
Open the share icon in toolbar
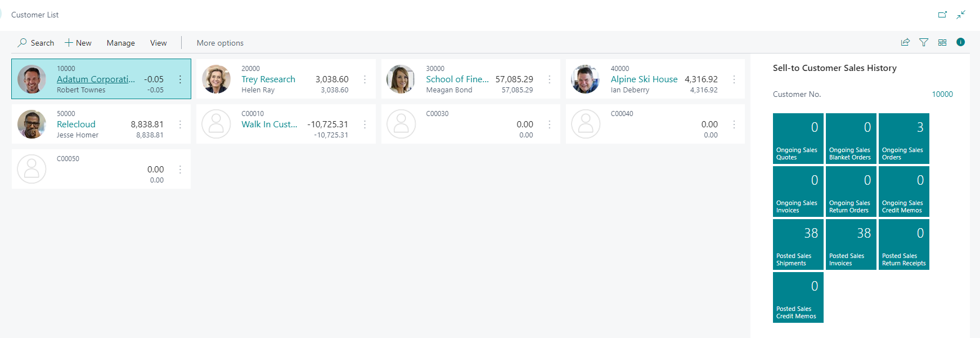pyautogui.click(x=905, y=42)
